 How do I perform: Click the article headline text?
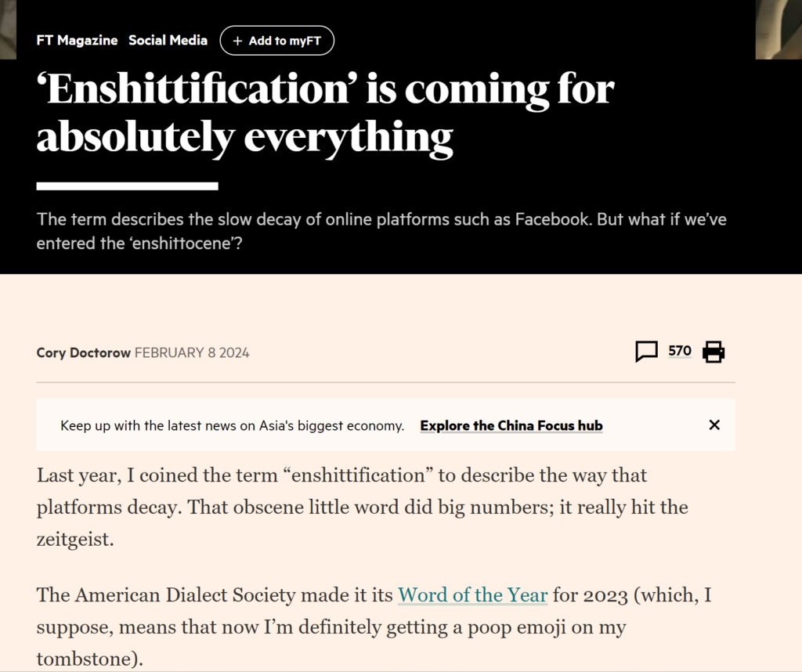pyautogui.click(x=325, y=113)
